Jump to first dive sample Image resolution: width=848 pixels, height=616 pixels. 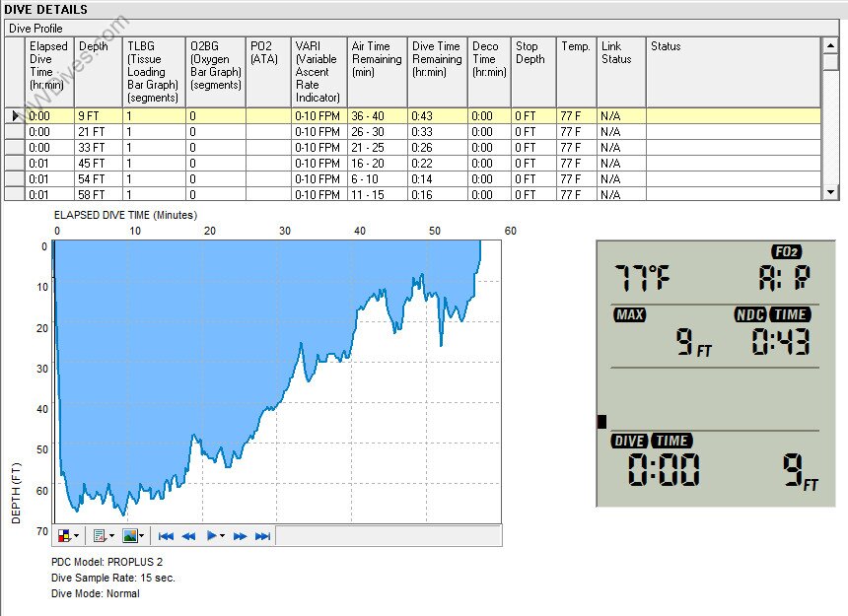point(166,536)
